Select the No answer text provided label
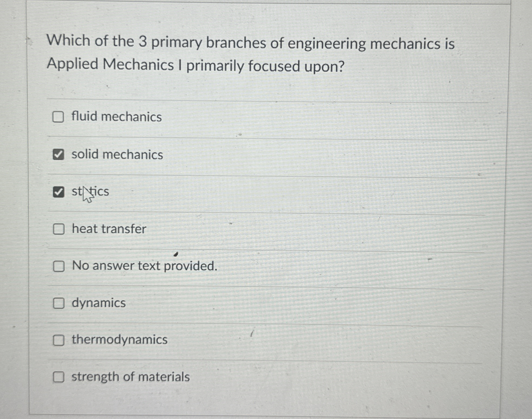This screenshot has width=532, height=419. point(144,266)
